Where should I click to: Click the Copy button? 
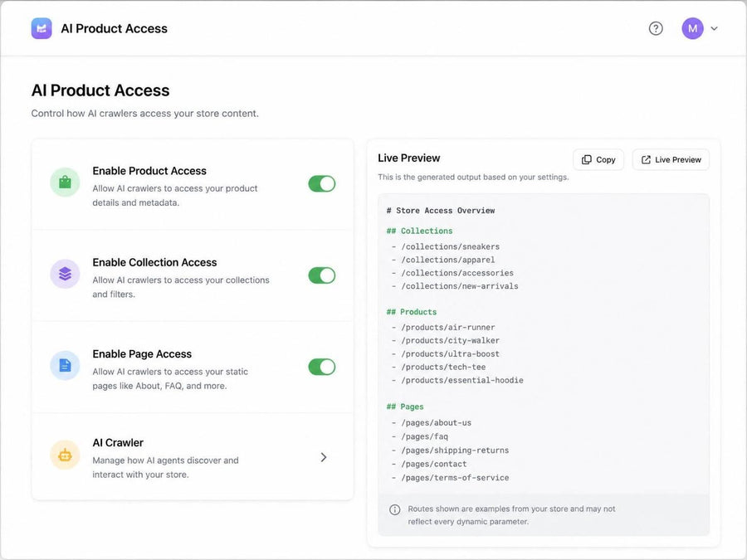point(598,159)
